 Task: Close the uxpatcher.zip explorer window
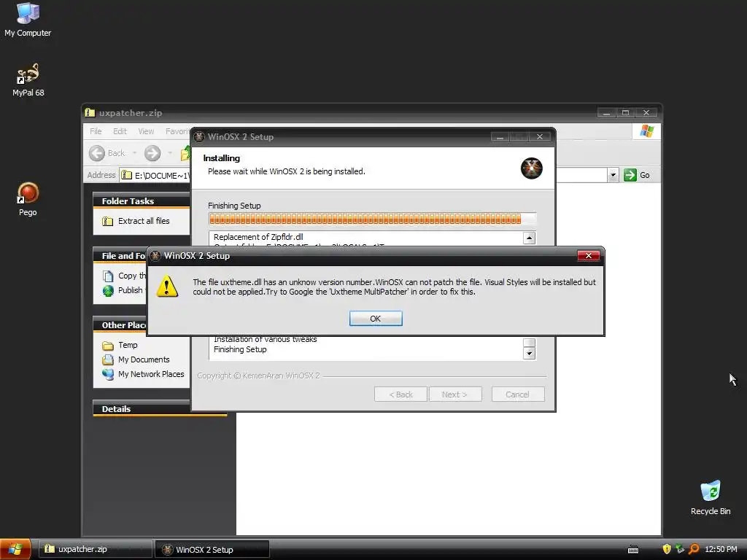click(646, 113)
